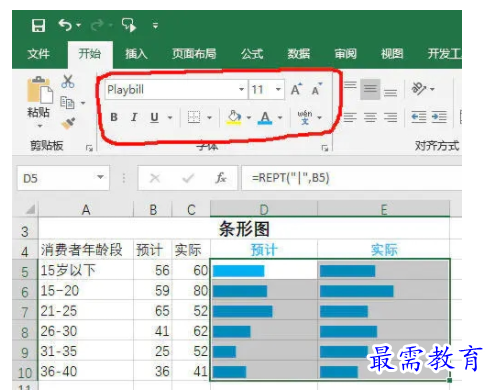Toggle Bold formatting

[x=114, y=117]
